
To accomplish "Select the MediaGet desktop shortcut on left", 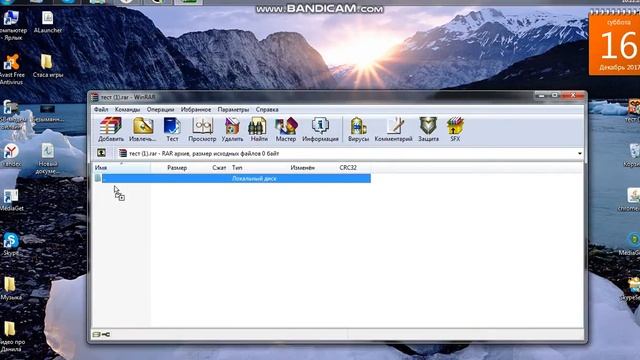I will pyautogui.click(x=11, y=200).
